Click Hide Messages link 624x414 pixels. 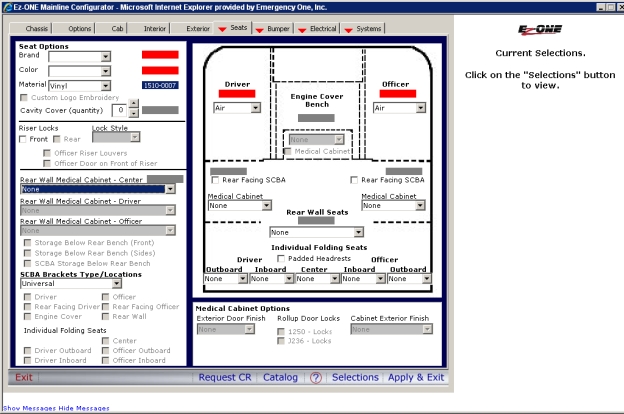tap(84, 408)
